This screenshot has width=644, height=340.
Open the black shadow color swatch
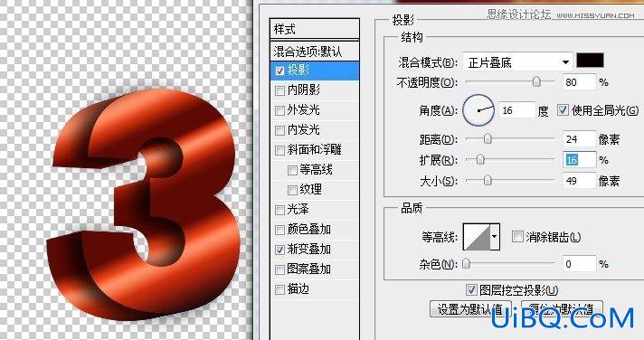[x=591, y=60]
